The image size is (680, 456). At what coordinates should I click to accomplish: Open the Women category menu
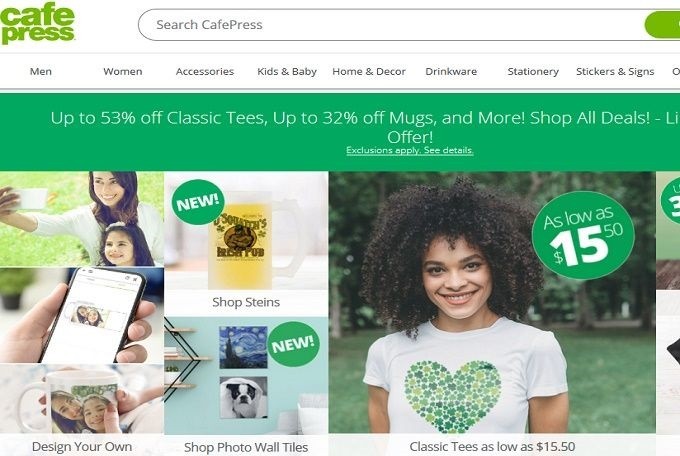pyautogui.click(x=122, y=72)
